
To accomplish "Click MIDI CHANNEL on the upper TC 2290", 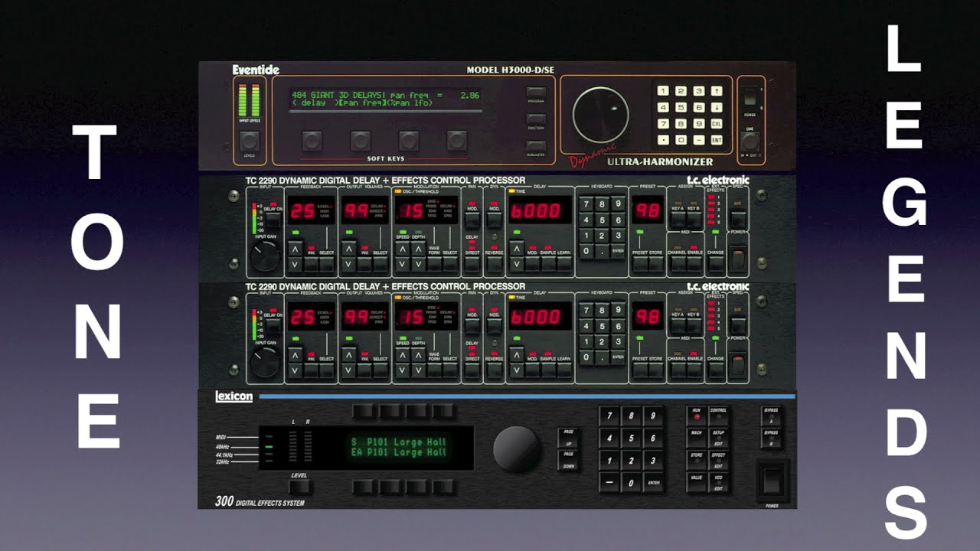I will click(678, 264).
